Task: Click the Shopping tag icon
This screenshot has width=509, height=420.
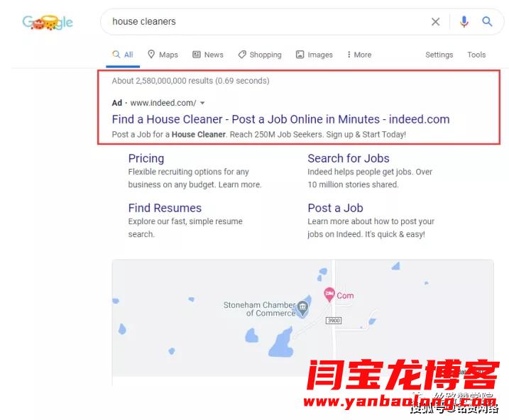Action: [x=242, y=55]
